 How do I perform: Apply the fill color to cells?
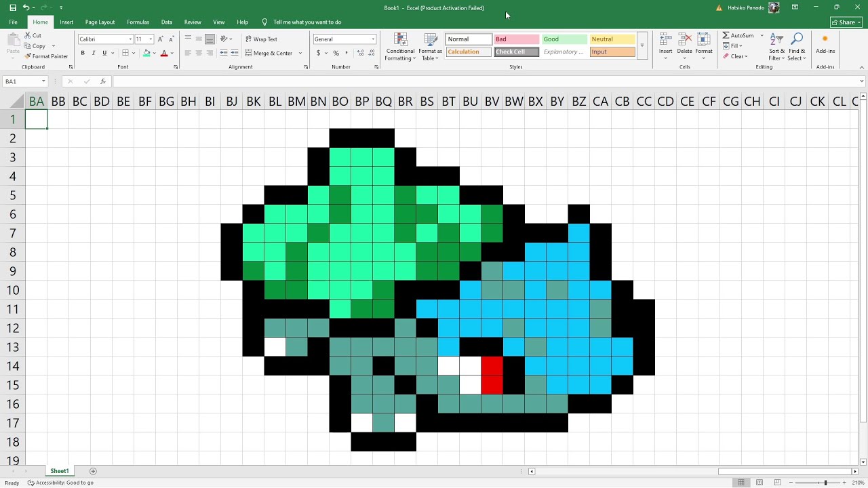146,53
